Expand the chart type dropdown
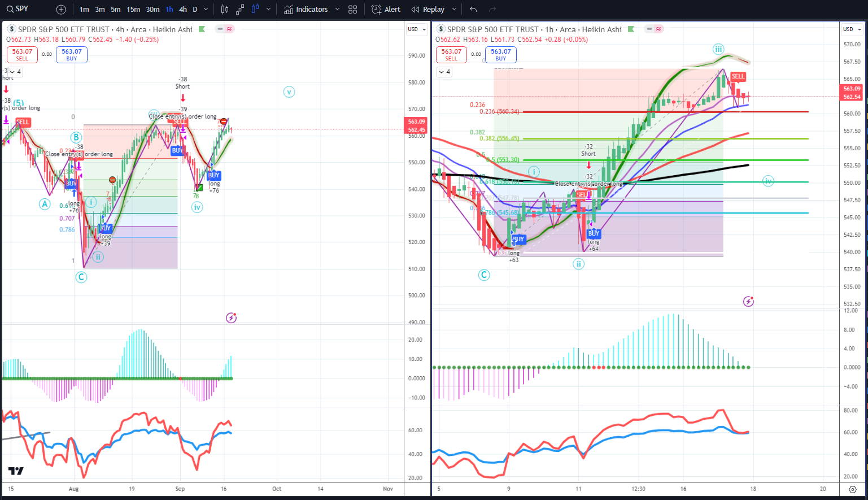Viewport: 868px width, 500px height. coord(268,10)
